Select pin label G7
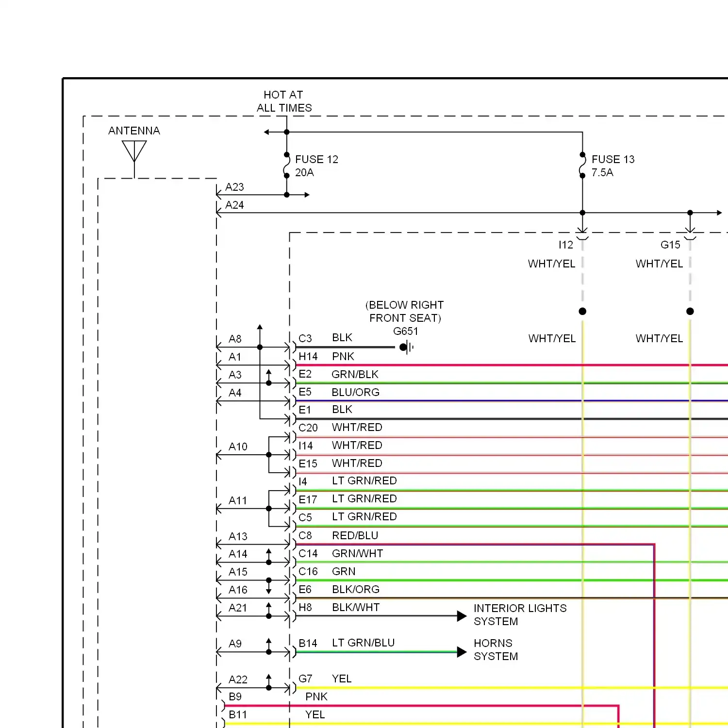 pos(305,678)
